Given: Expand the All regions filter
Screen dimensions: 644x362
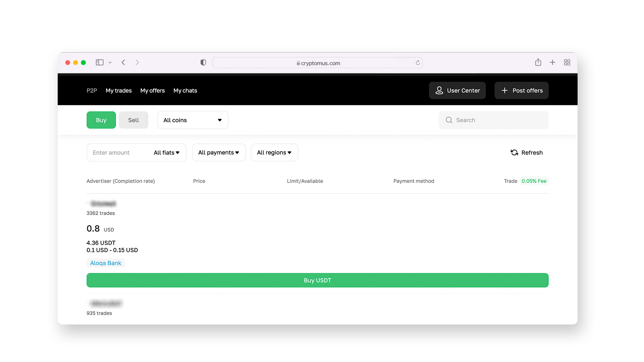Looking at the screenshot, I should pyautogui.click(x=274, y=153).
